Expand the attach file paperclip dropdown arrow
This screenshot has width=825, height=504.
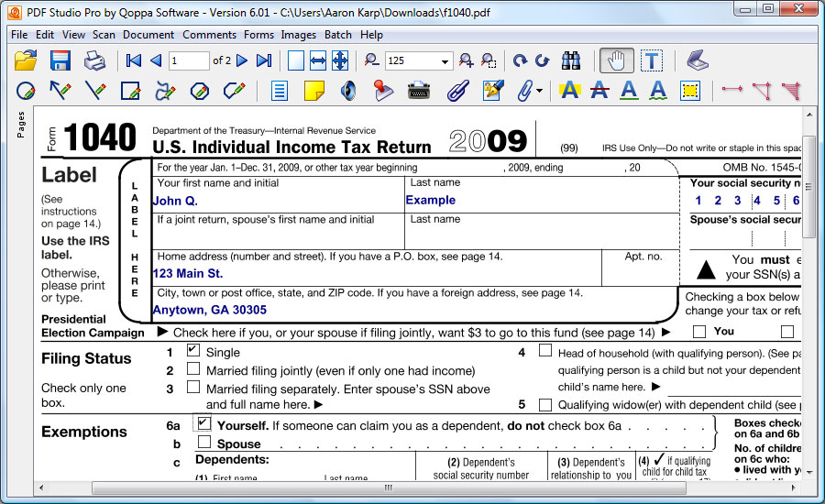click(x=539, y=91)
